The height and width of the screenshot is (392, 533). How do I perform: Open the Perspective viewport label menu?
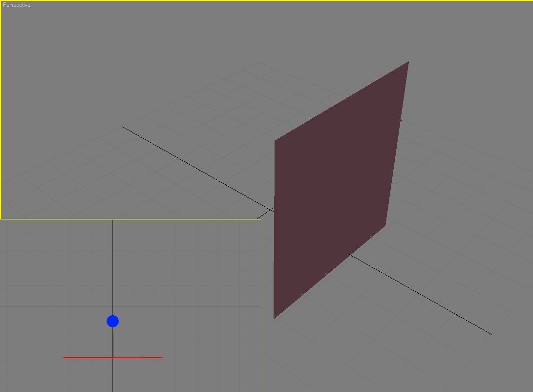[x=17, y=5]
